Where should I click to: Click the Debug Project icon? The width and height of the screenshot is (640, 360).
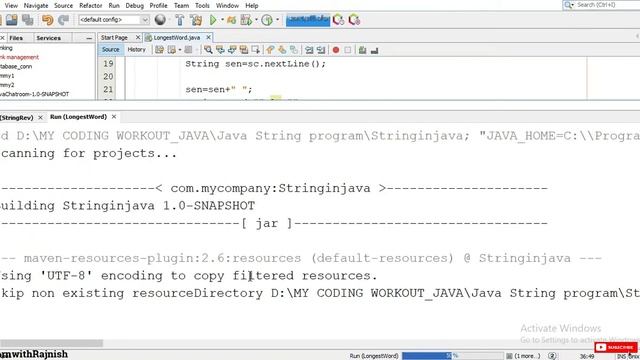pyautogui.click(x=231, y=20)
